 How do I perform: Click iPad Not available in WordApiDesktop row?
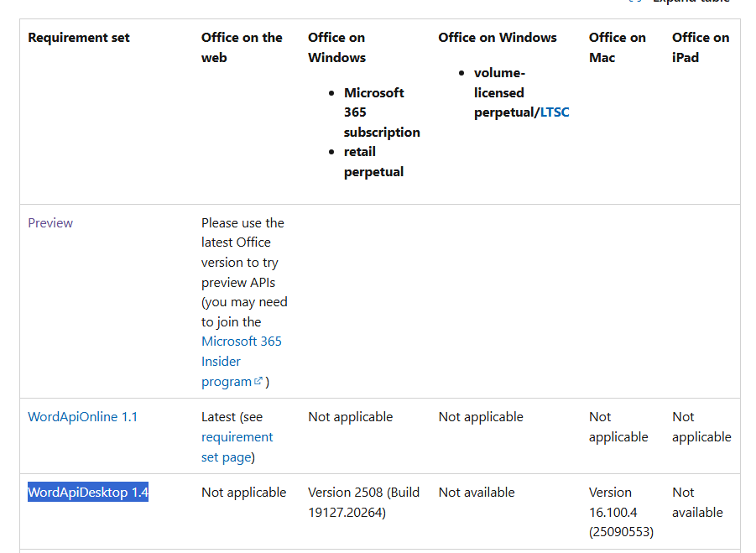(x=697, y=503)
